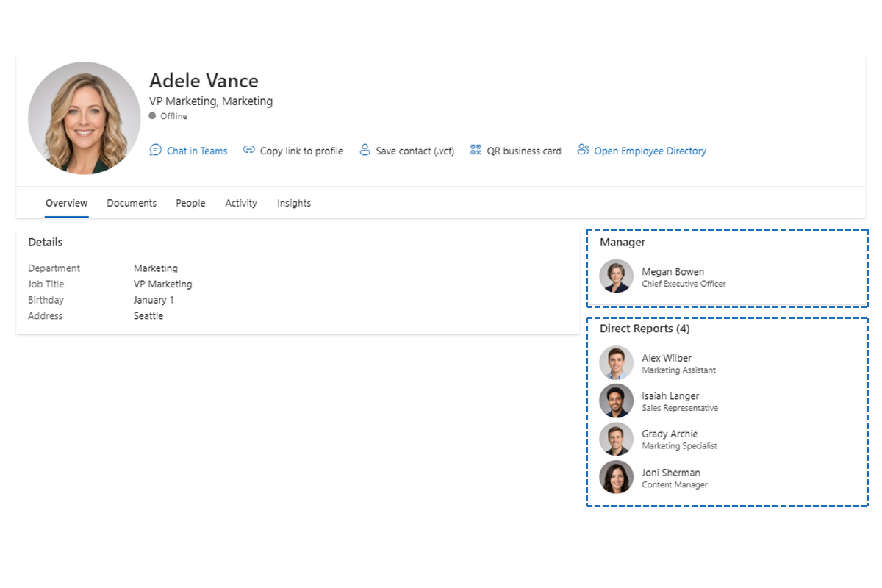882x588 pixels.
Task: Click the Address value 'Seattle'
Action: pyautogui.click(x=148, y=316)
